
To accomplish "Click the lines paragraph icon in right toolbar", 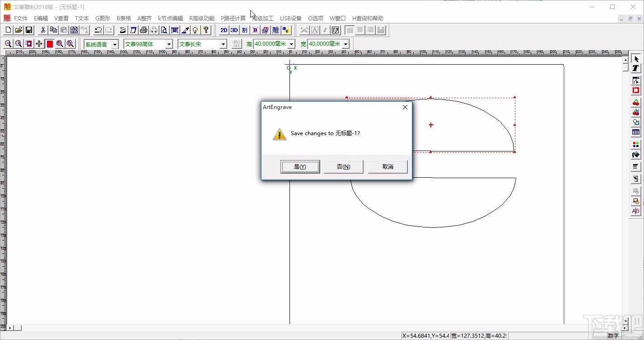I will (x=636, y=167).
